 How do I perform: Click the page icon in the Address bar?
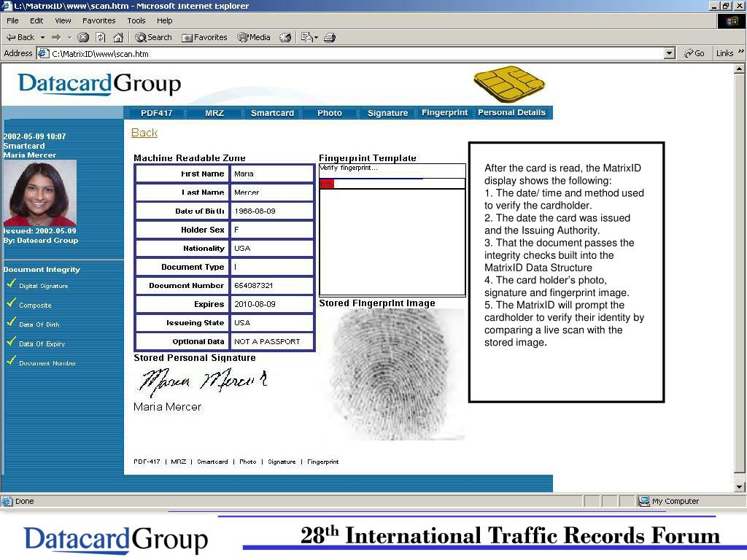[x=43, y=54]
